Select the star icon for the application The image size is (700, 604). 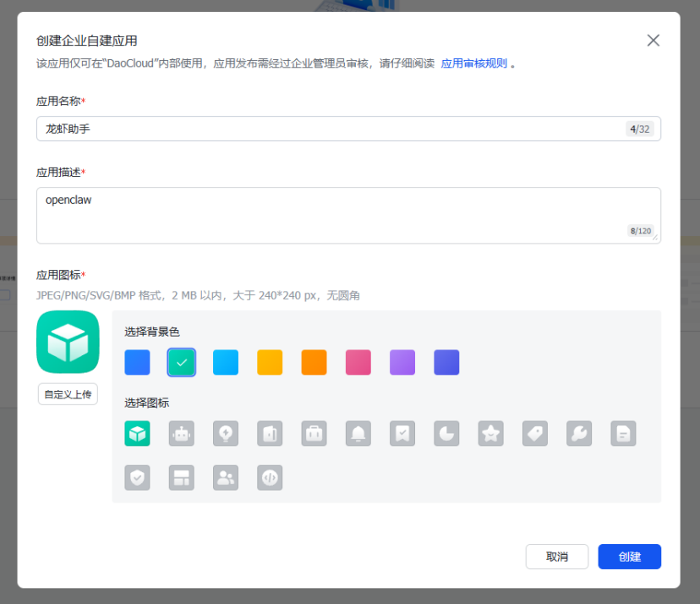click(x=490, y=433)
